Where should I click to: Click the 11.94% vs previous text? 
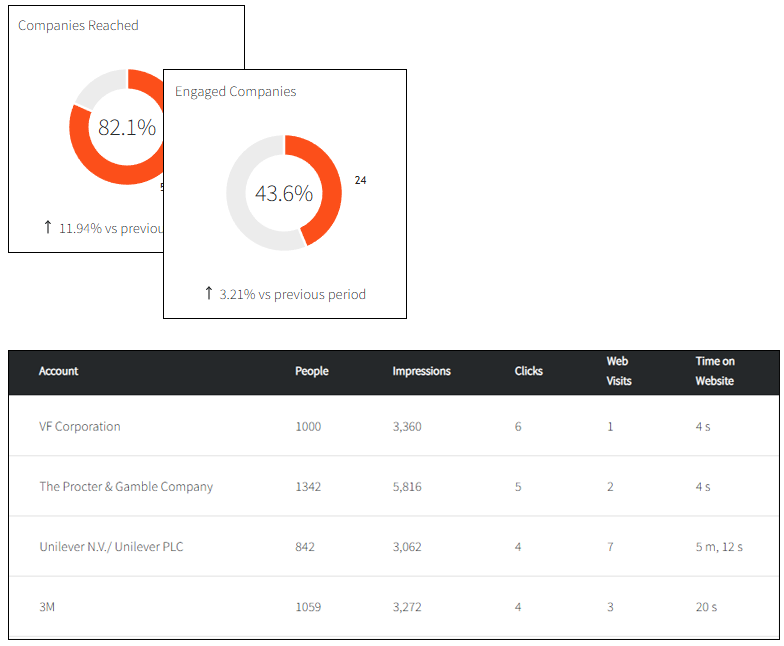111,228
